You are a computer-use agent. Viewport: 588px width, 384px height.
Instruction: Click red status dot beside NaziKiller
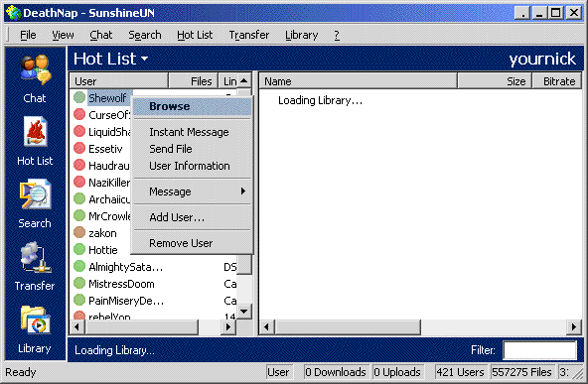click(79, 182)
